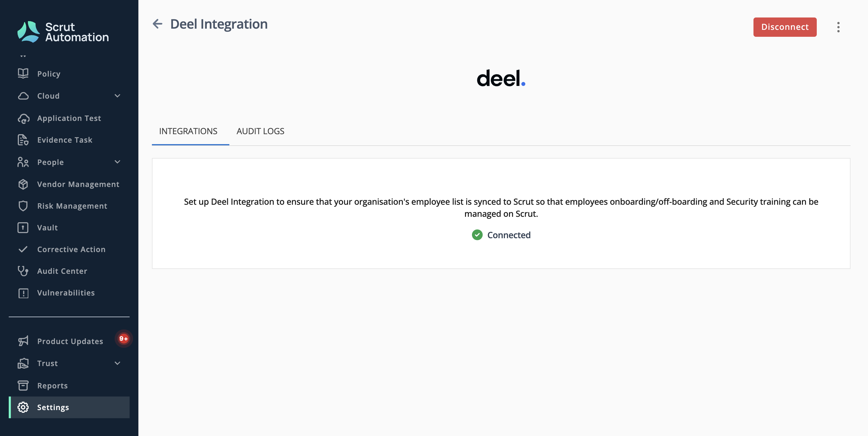
Task: Open the Vault lock icon
Action: click(23, 228)
